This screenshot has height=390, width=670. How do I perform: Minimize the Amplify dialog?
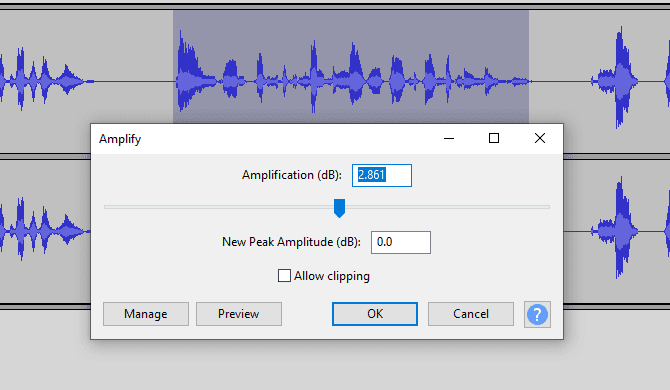pos(449,138)
